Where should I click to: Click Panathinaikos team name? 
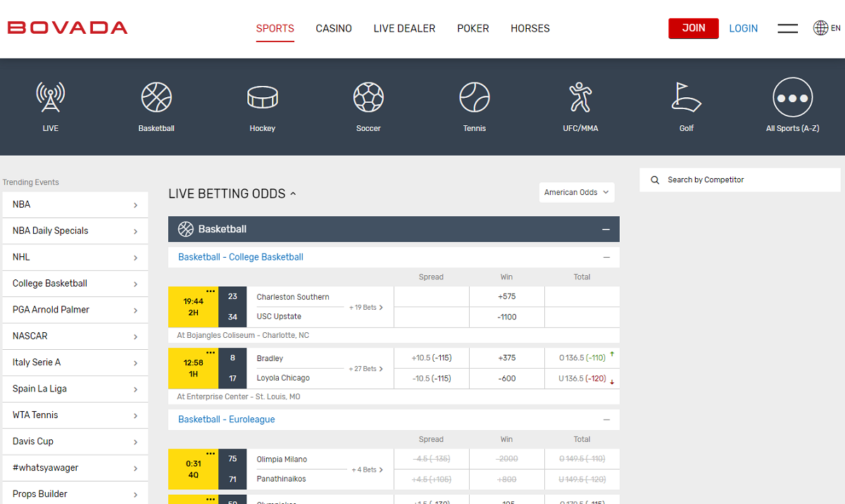pyautogui.click(x=282, y=479)
